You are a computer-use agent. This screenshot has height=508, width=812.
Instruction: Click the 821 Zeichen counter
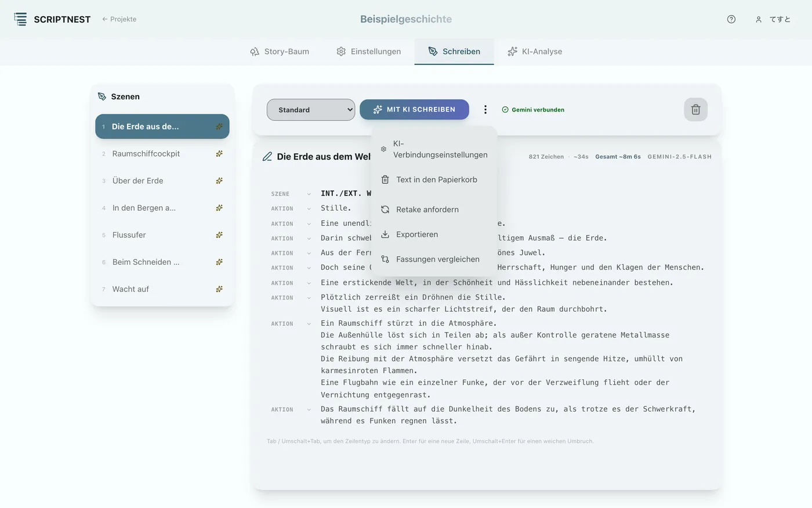(x=546, y=157)
